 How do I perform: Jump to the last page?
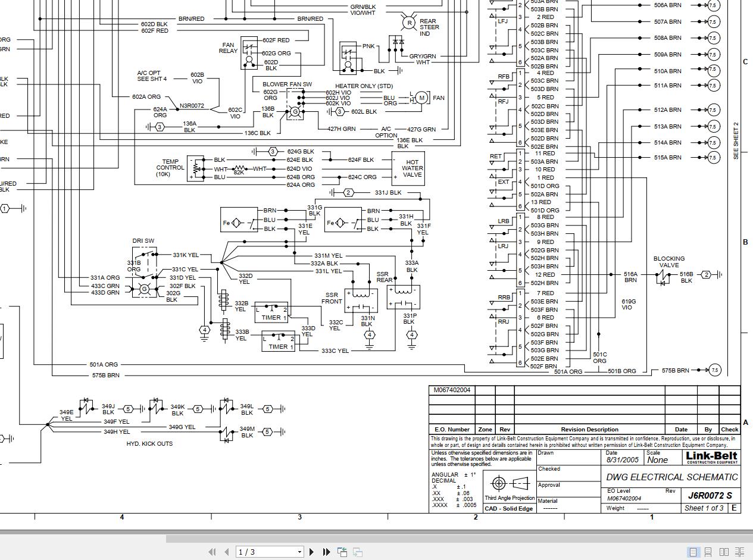pos(326,552)
